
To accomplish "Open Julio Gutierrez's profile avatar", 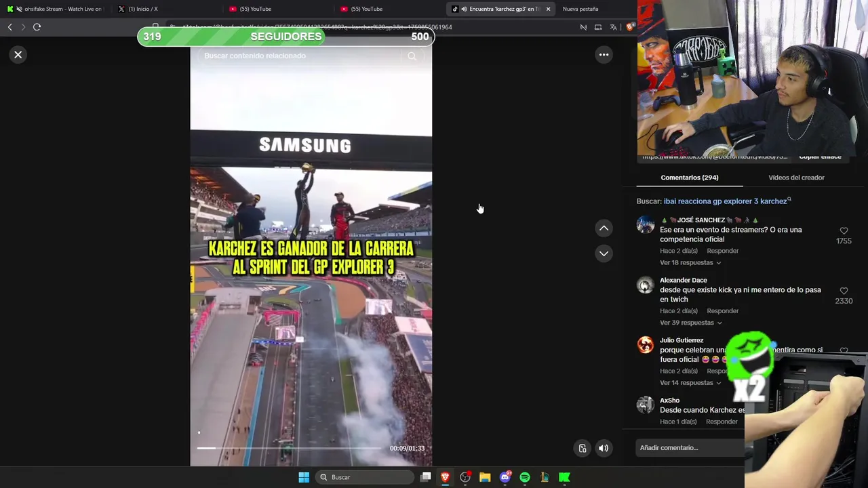I will click(646, 345).
